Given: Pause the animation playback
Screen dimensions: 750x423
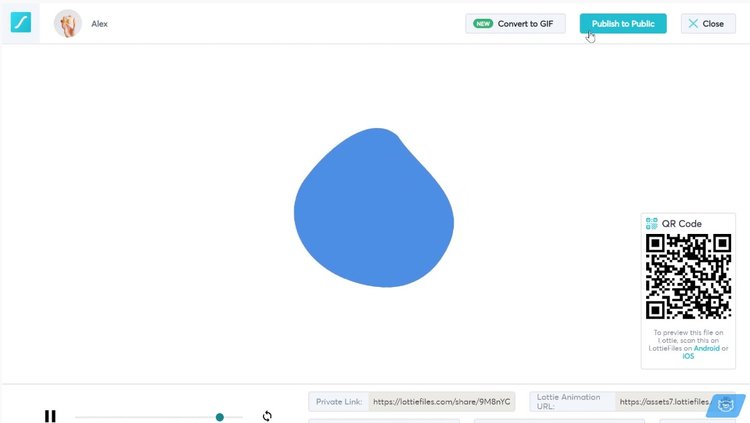Looking at the screenshot, I should click(x=50, y=416).
